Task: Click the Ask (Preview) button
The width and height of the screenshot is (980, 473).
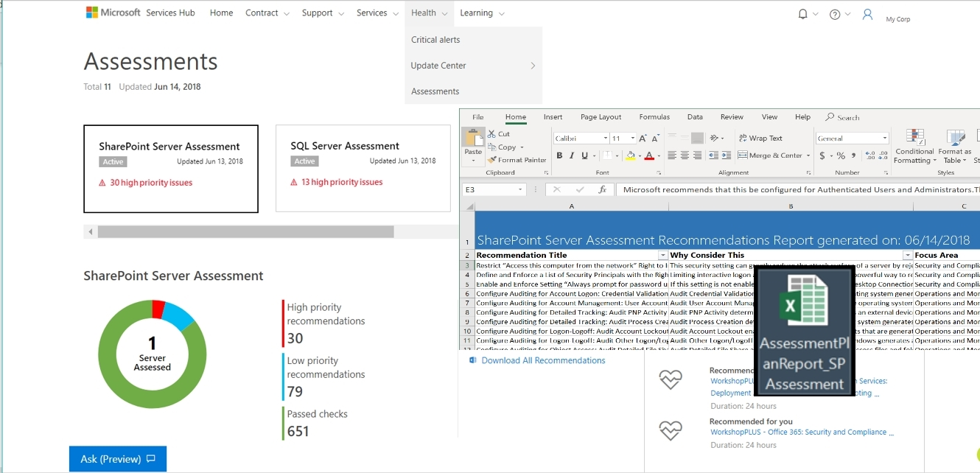Action: [x=118, y=458]
